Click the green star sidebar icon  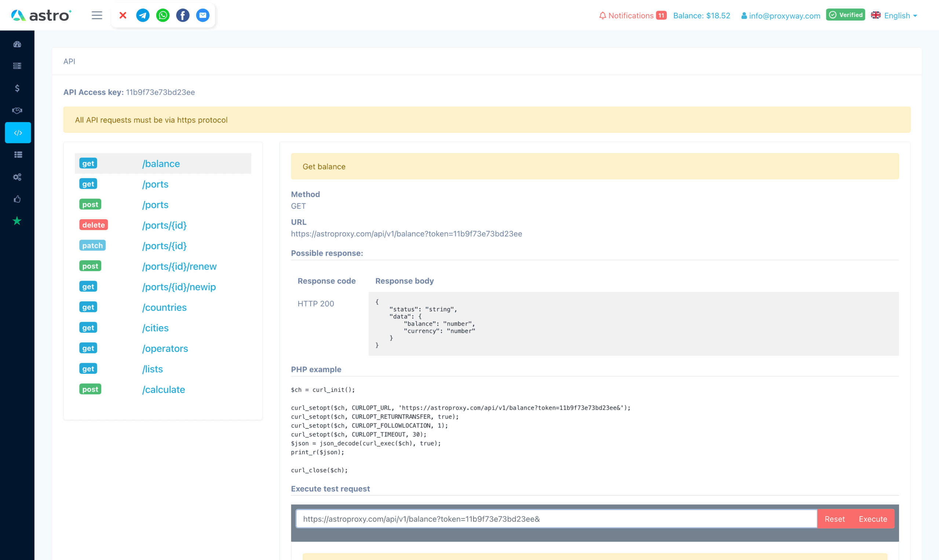pos(17,221)
